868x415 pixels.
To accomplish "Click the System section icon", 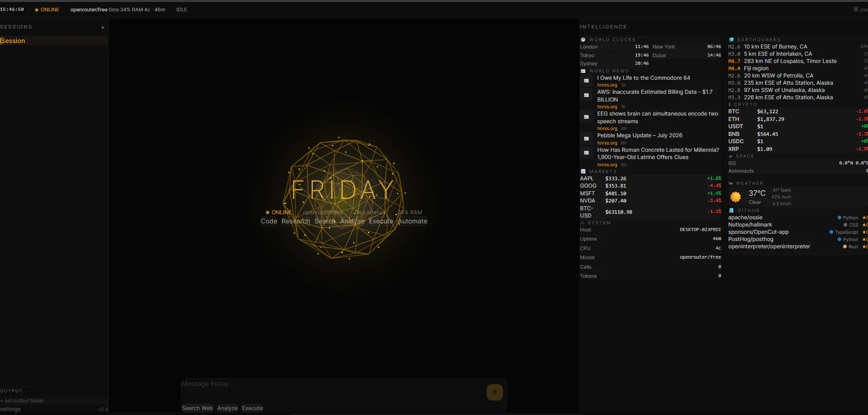I will coord(582,223).
